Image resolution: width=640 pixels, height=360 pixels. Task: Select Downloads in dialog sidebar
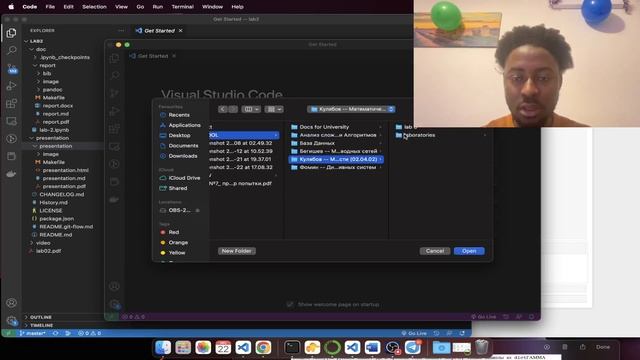[x=182, y=156]
